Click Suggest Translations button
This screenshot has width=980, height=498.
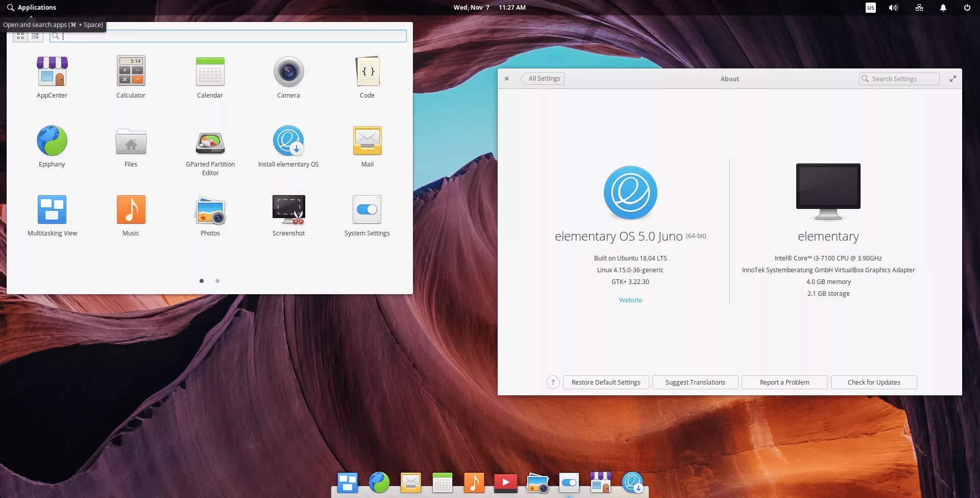695,383
